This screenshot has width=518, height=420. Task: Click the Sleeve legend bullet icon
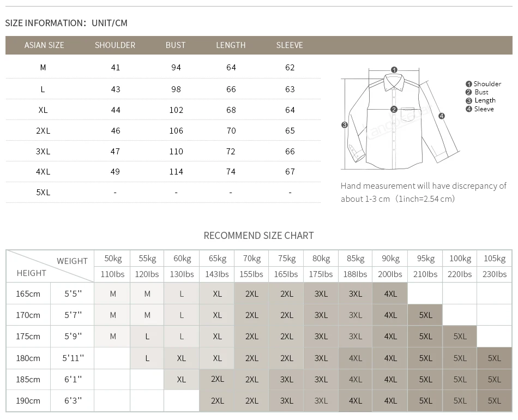[x=468, y=109]
